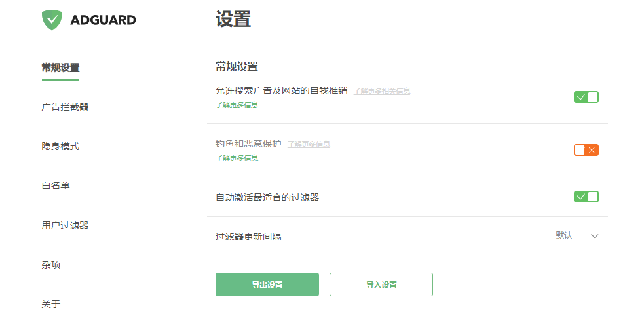The image size is (644, 327).
Task: Click green 了解更多信息 link under 允许搜索广告
Action: [x=237, y=104]
